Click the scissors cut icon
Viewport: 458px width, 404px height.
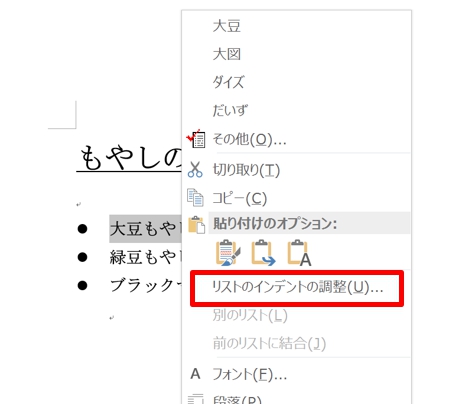195,170
